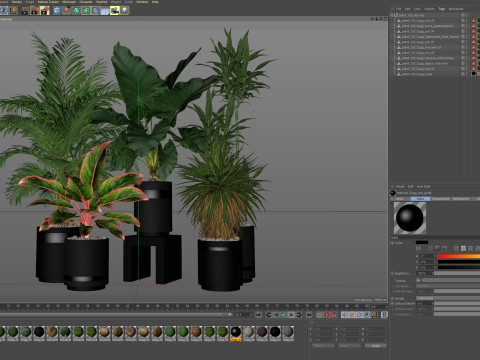Screen dimensions: 480x360
Task: Toggle visibility dots of the root plant object
Action: (x=467, y=15)
